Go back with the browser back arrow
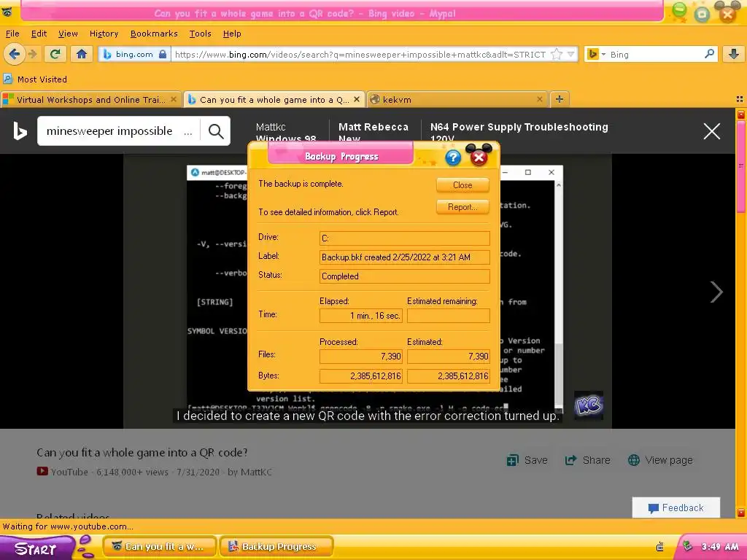This screenshot has width=747, height=560. click(x=15, y=54)
